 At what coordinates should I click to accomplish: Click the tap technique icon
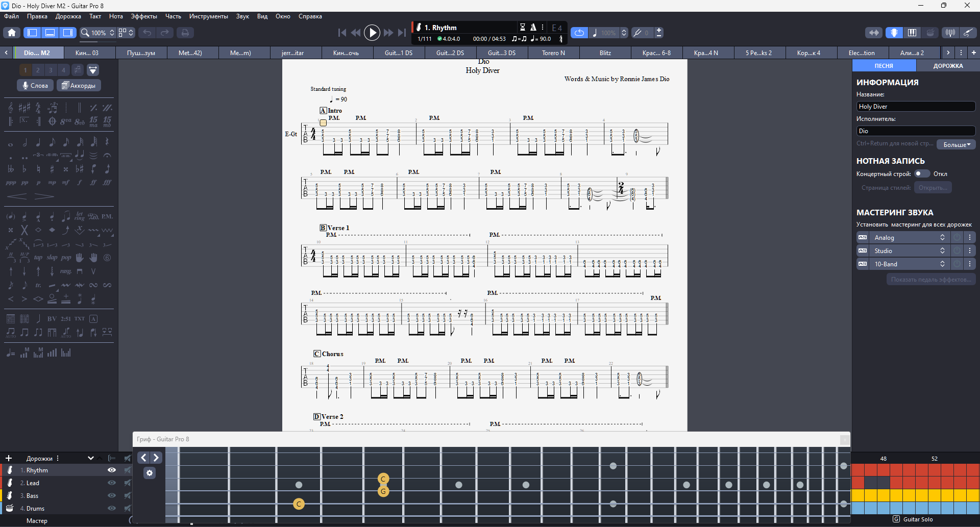(x=38, y=258)
